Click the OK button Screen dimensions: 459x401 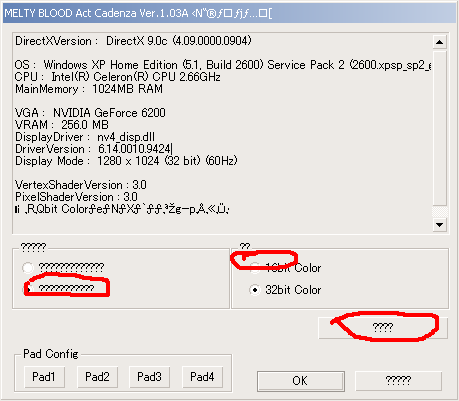click(301, 381)
